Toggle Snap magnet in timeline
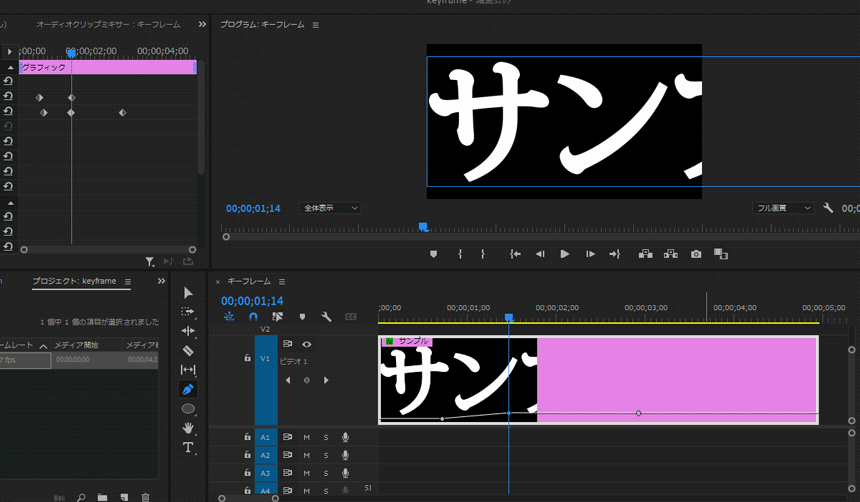 (253, 317)
